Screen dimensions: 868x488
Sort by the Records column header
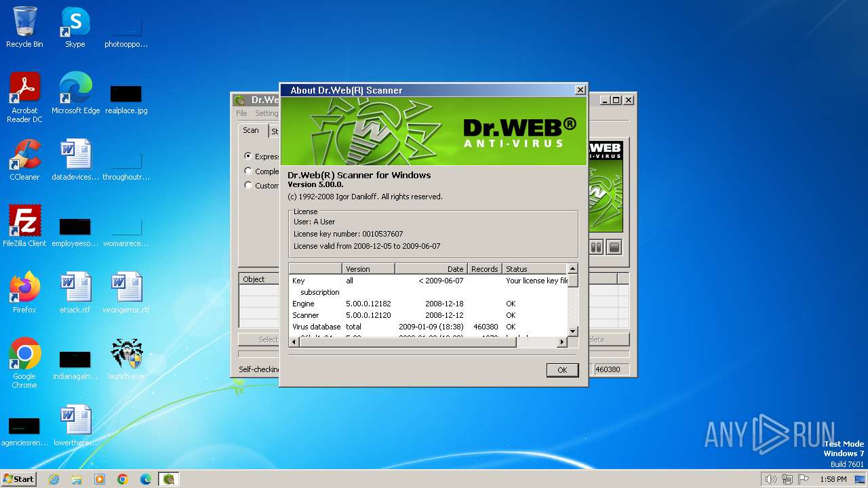pos(485,269)
